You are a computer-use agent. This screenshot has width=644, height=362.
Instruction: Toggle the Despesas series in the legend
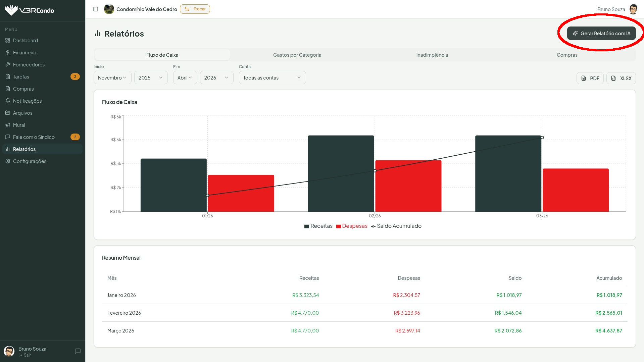point(352,226)
